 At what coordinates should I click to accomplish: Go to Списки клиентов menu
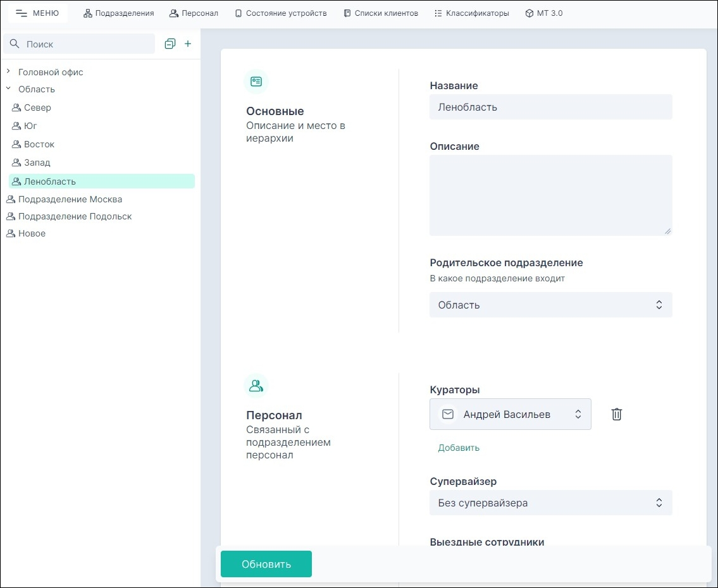(381, 13)
